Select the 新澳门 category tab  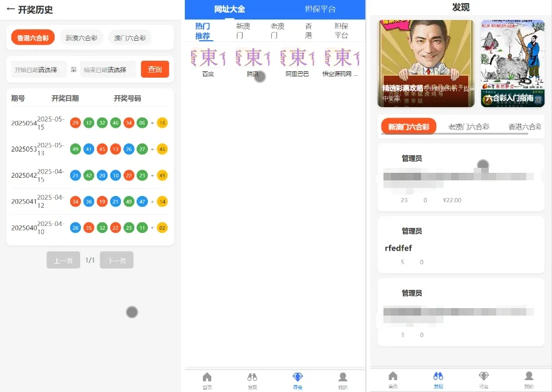pyautogui.click(x=242, y=31)
